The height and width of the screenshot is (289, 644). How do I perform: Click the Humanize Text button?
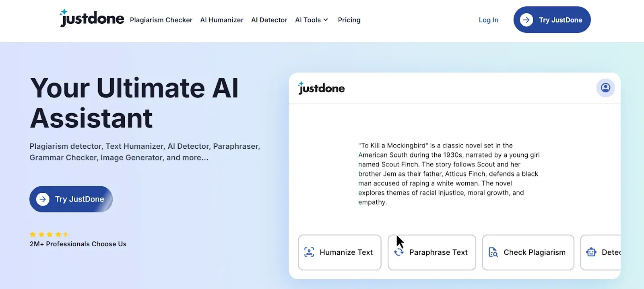340,252
